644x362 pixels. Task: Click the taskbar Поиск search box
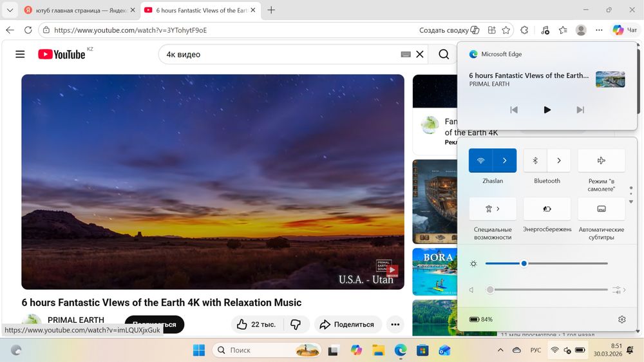267,350
